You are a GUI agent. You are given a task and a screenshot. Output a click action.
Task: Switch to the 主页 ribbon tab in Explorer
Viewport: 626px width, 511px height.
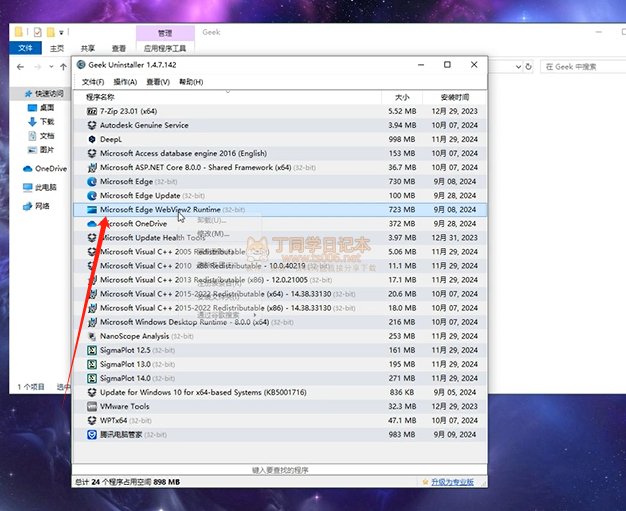tap(57, 48)
